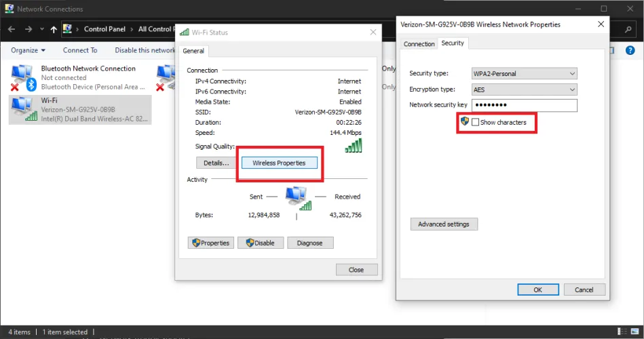This screenshot has height=339, width=644.
Task: Click the back navigation arrow
Action: point(12,29)
